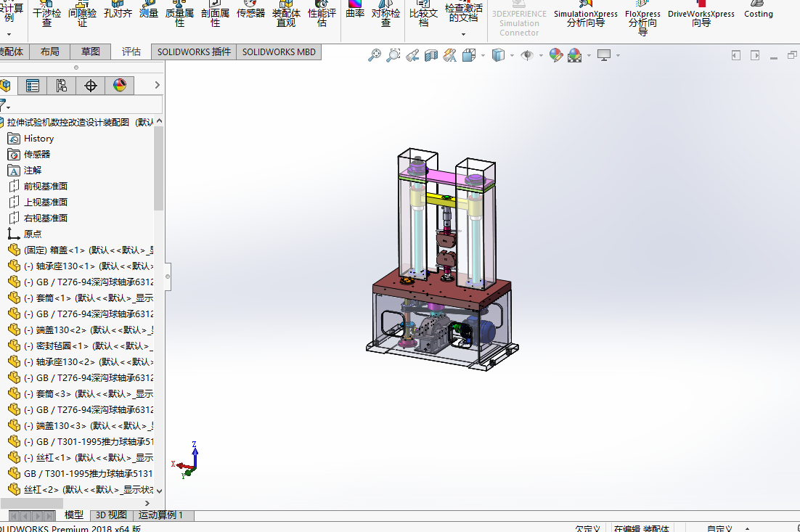Switch to the ConfigurationManager tab icon
The height and width of the screenshot is (532, 800).
tap(61, 86)
